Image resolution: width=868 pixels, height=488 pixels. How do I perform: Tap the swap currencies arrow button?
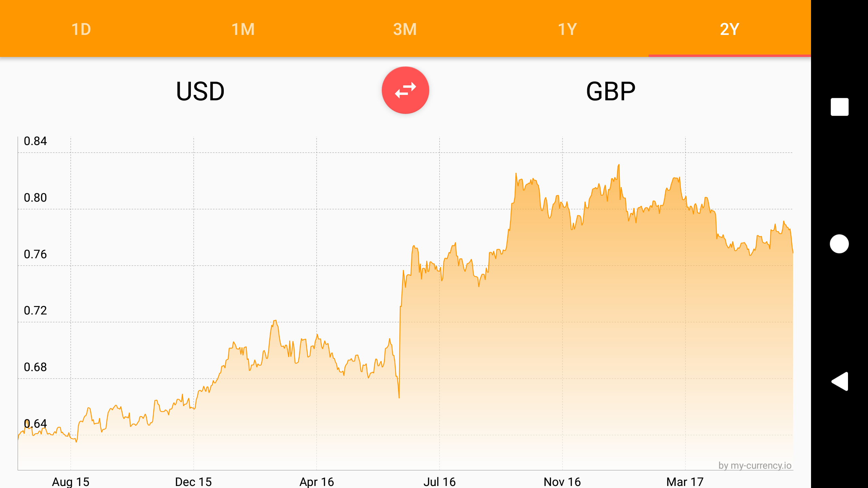click(x=405, y=90)
